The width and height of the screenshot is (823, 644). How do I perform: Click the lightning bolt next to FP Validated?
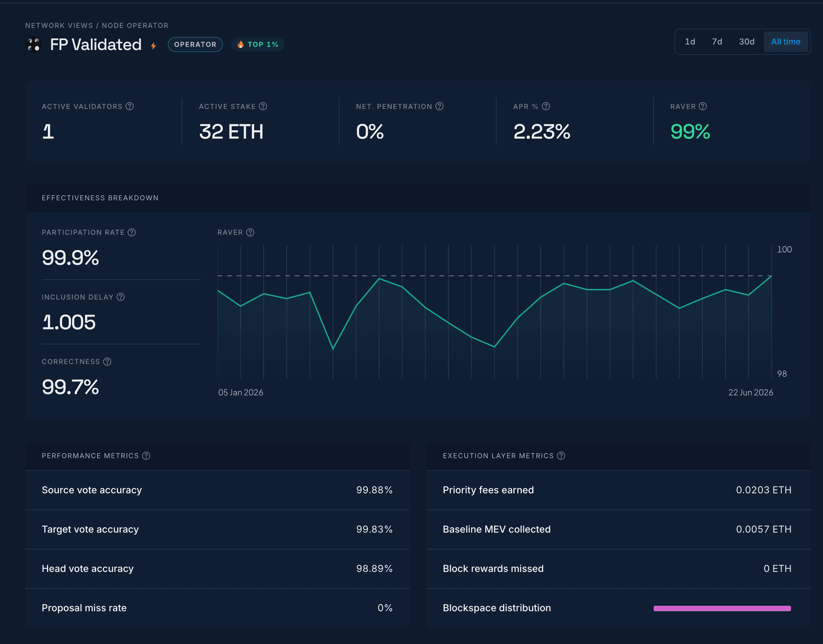click(x=153, y=45)
